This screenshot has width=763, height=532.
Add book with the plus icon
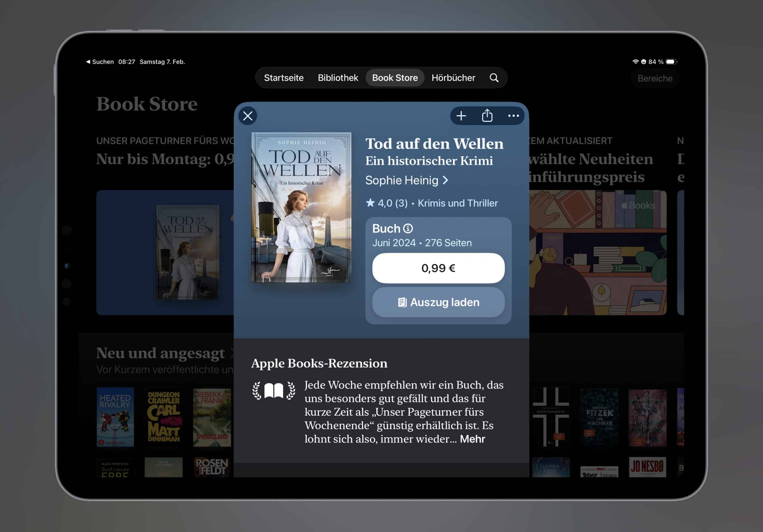coord(461,116)
